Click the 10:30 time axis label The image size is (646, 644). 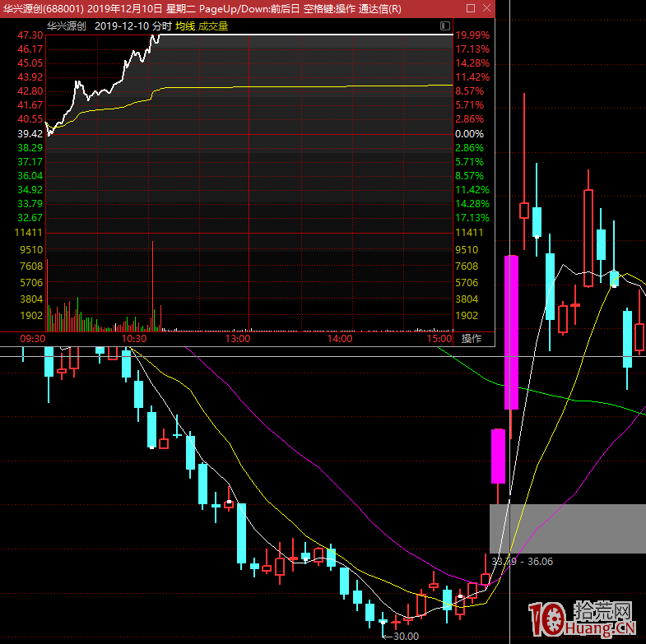coord(134,339)
